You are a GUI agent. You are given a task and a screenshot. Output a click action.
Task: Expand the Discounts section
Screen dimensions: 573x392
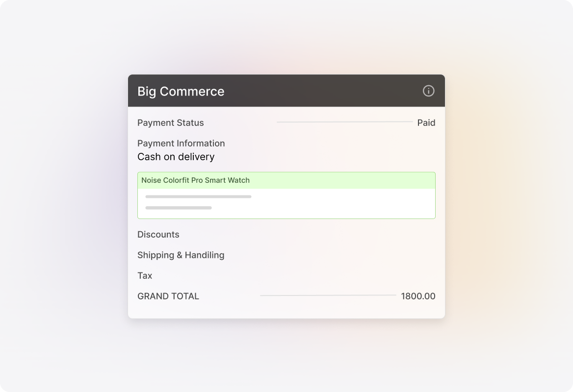tap(158, 234)
